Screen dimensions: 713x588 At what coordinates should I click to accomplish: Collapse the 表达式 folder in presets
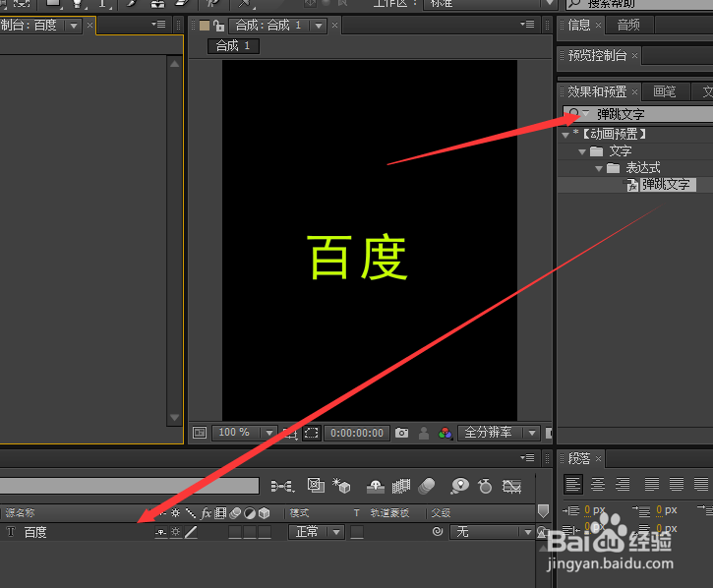[x=599, y=169]
